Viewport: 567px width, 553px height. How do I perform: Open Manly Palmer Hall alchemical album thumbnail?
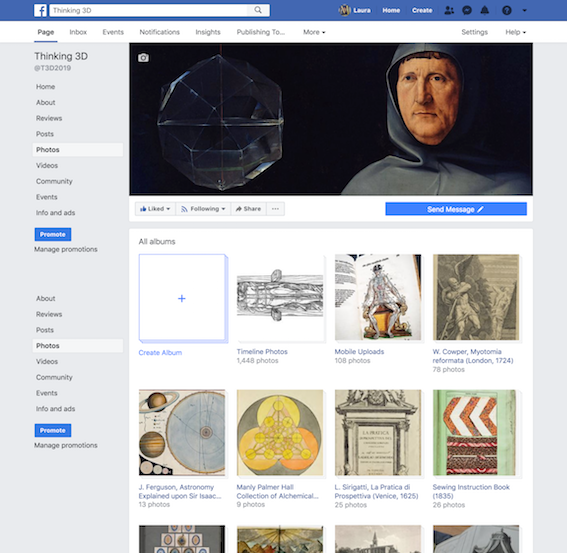click(x=280, y=433)
